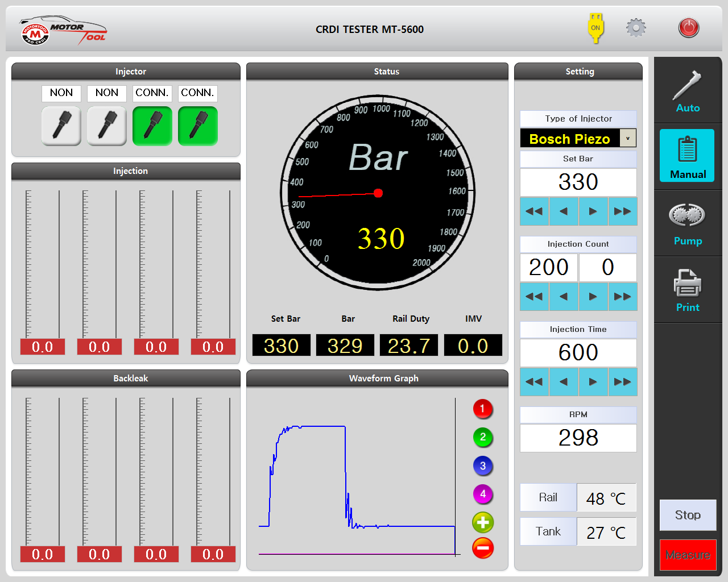This screenshot has height=582, width=728.
Task: Toggle the first NON injector button
Action: pyautogui.click(x=61, y=126)
